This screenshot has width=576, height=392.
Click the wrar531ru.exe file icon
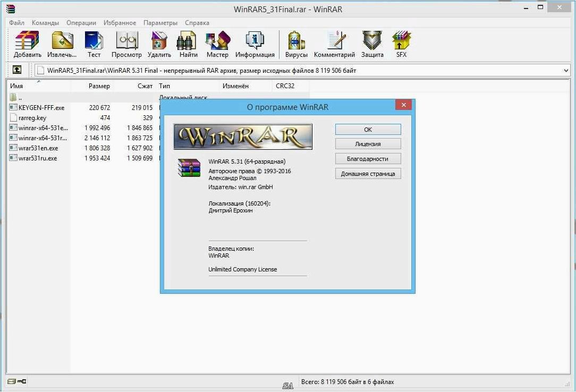click(x=13, y=158)
